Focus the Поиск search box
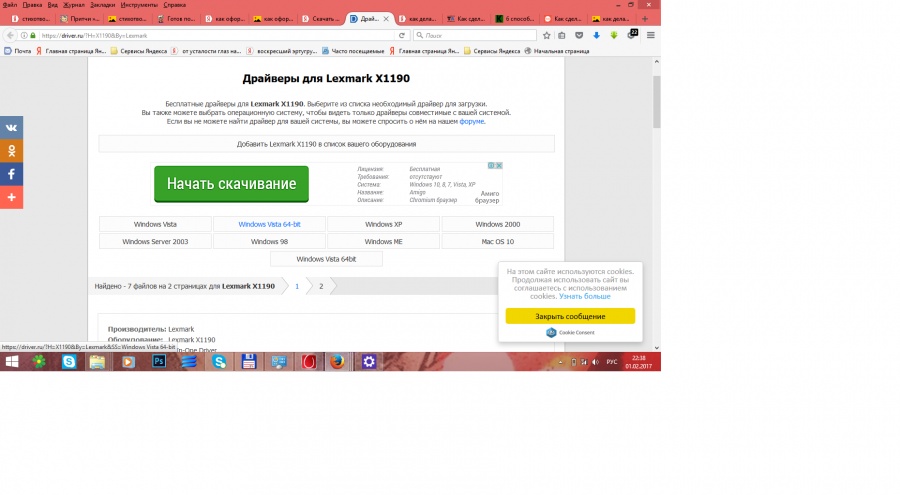This screenshot has height=495, width=900. [475, 36]
